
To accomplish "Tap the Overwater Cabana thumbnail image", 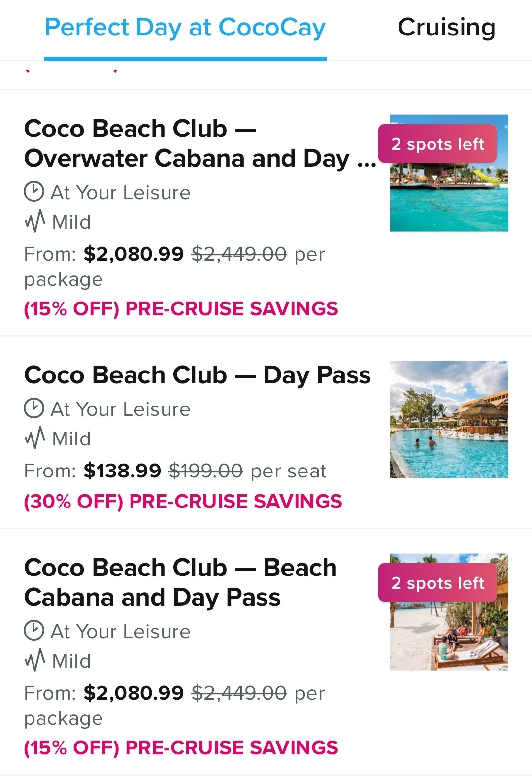I will [449, 173].
